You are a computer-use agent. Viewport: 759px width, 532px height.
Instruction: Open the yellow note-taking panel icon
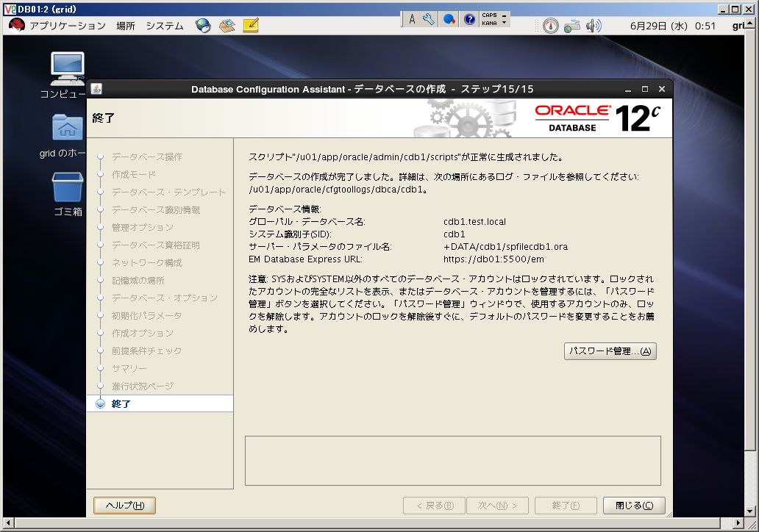click(251, 25)
